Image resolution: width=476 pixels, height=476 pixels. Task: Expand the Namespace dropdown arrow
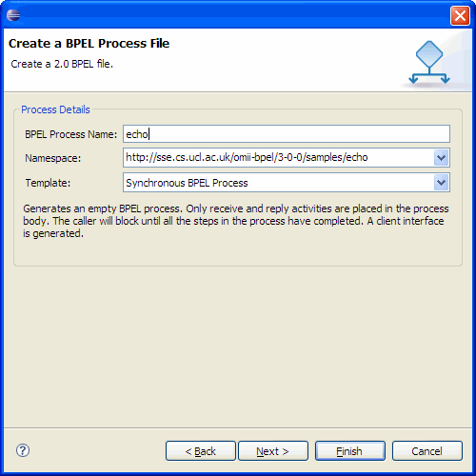pos(441,157)
